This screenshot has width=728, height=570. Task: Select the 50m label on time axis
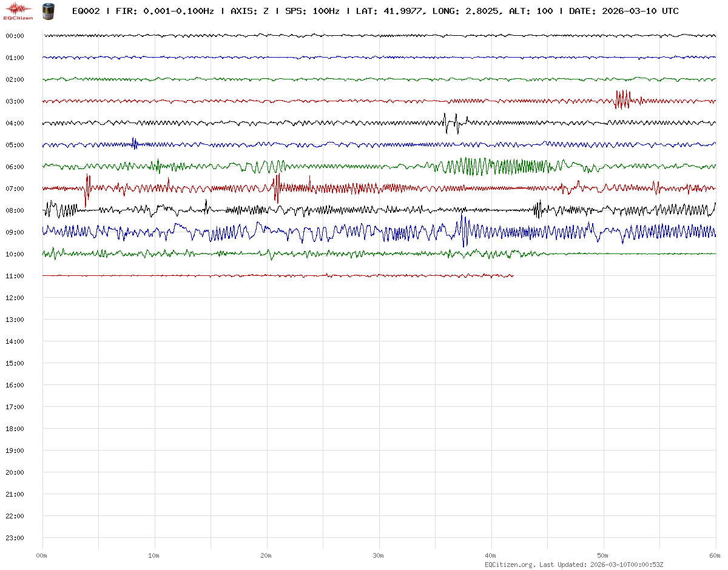tap(603, 555)
